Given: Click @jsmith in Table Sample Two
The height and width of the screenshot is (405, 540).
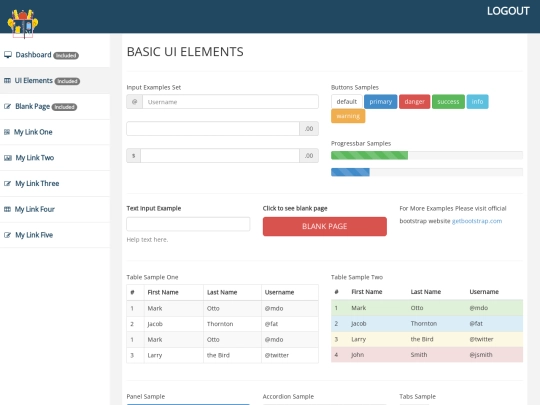Looking at the screenshot, I should coord(481,355).
